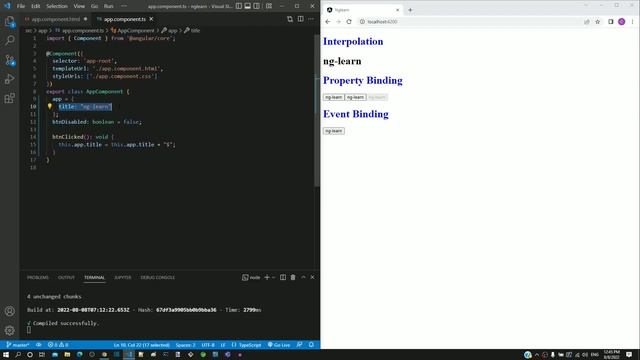
Task: Go back in the Chrome browser
Action: point(328,22)
